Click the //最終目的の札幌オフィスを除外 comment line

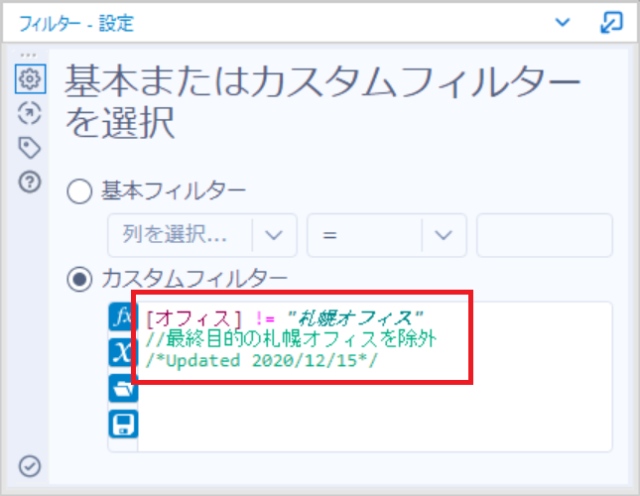(x=291, y=339)
